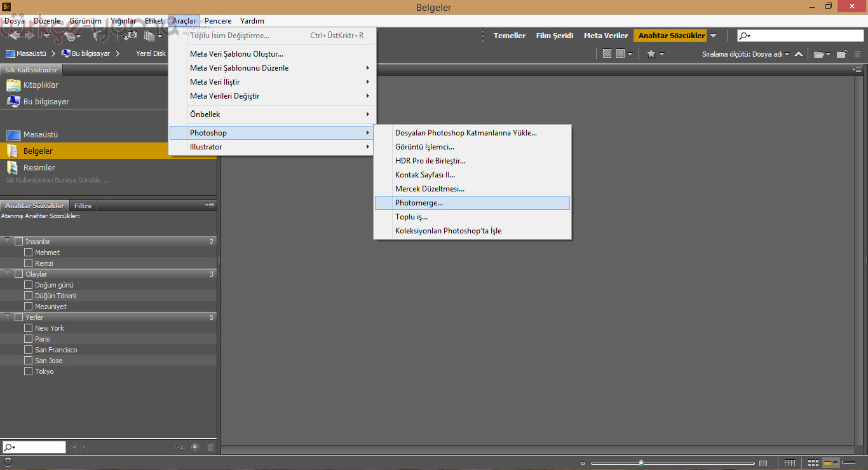Check the Tokyo keyword
Image resolution: width=868 pixels, height=470 pixels.
pos(28,371)
